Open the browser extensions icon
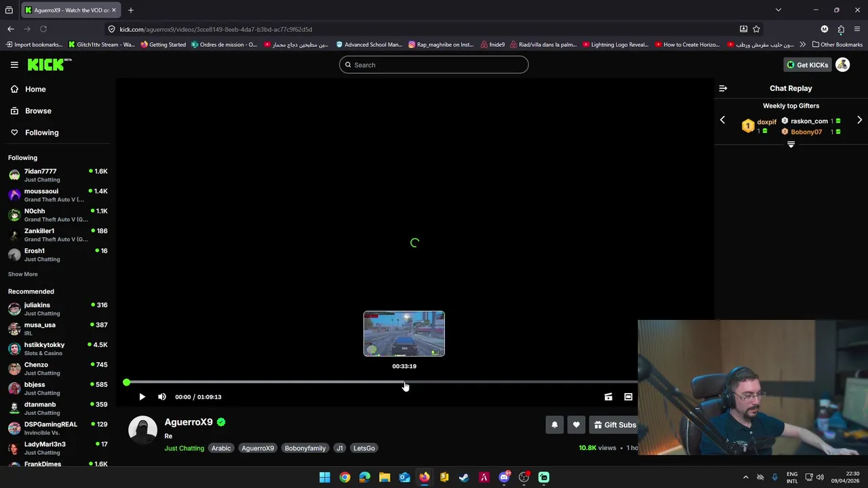 point(841,29)
